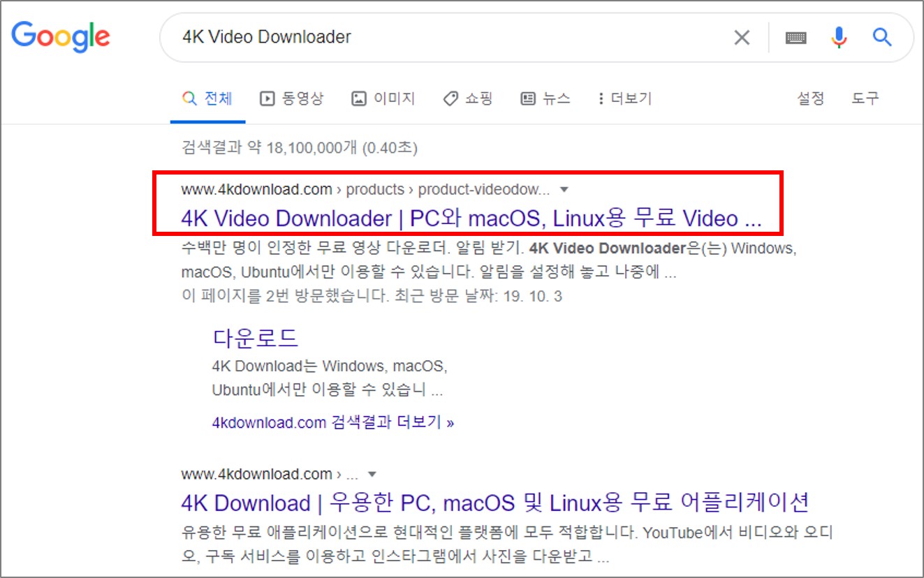Switch to the 이미지 tab

point(383,98)
